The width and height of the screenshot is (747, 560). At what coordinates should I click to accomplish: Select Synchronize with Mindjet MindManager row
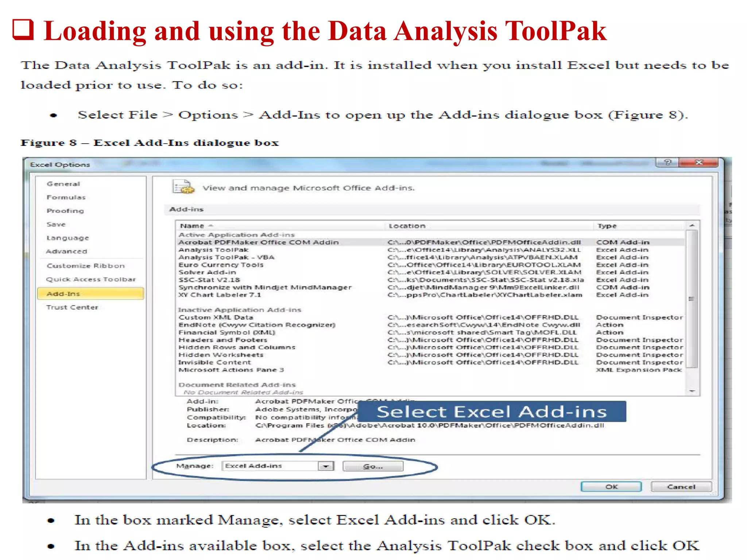(430, 287)
